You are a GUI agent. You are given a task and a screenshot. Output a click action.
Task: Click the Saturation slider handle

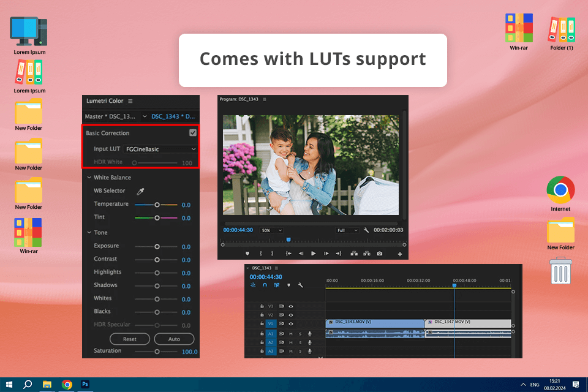click(x=157, y=352)
